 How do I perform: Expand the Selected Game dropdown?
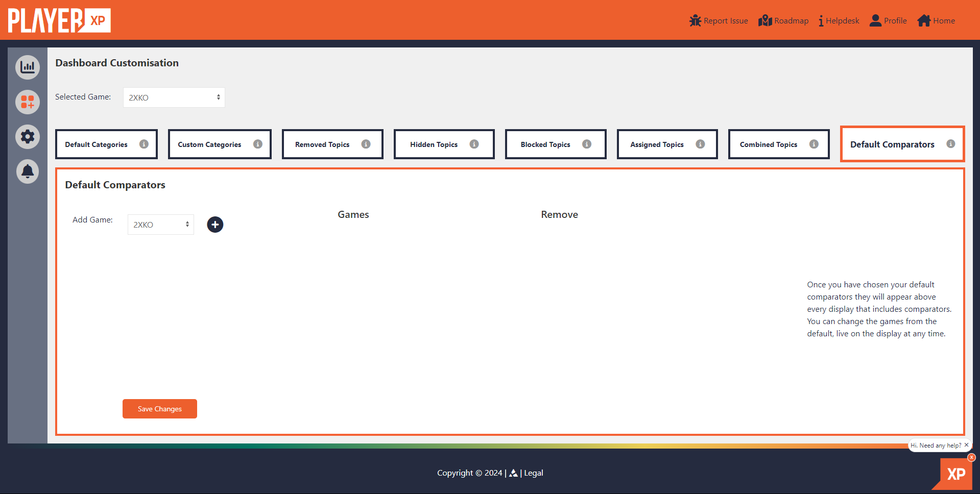[174, 97]
